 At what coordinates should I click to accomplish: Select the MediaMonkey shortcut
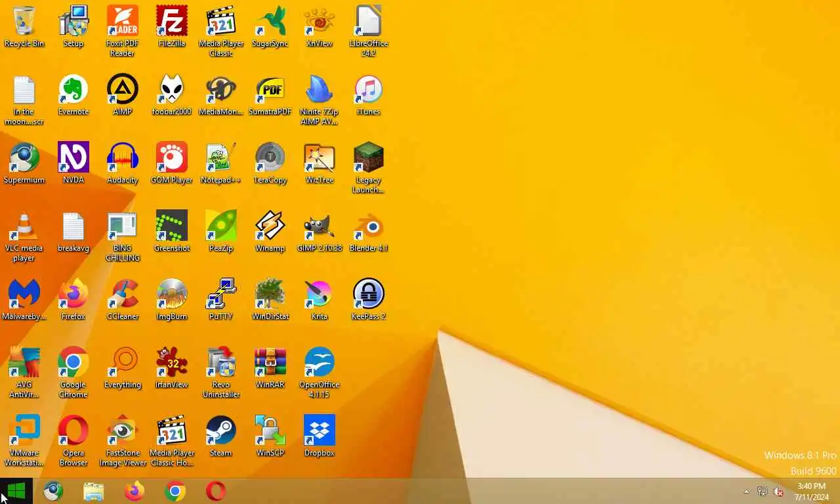coord(221,89)
